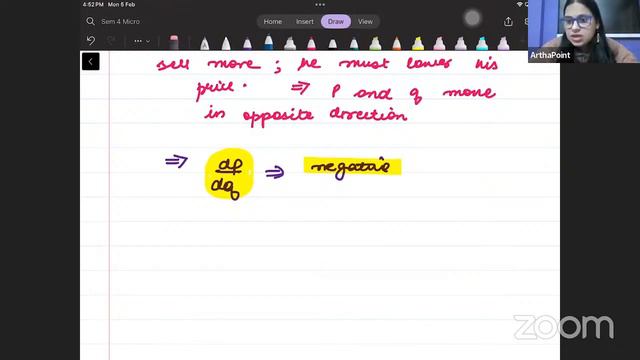Screen dimensions: 640x360
Task: Click the Sem 4 Micro notebook title
Action: (x=120, y=22)
